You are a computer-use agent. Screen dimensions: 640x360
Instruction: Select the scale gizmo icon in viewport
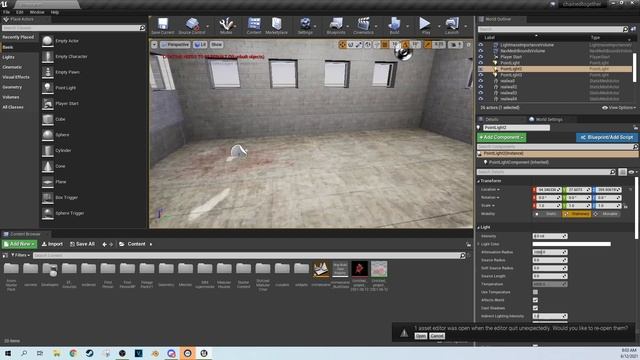pos(359,44)
